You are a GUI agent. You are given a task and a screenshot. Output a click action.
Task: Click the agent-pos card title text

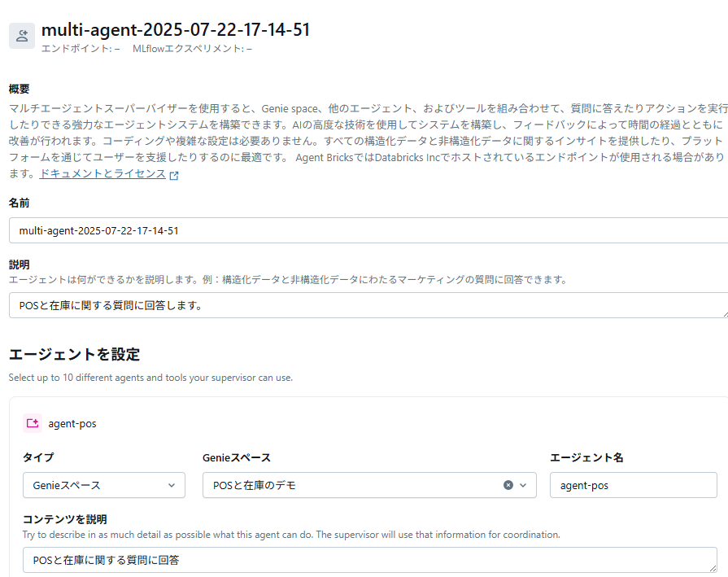72,424
